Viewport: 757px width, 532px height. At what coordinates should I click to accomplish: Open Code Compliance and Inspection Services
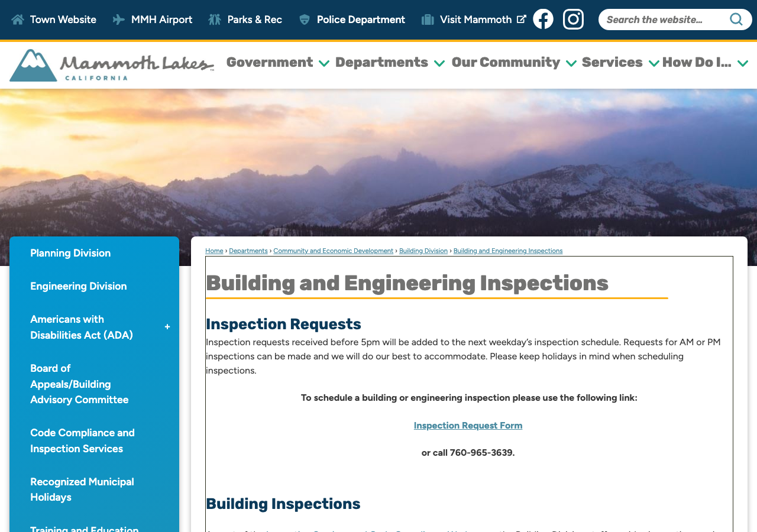point(83,440)
